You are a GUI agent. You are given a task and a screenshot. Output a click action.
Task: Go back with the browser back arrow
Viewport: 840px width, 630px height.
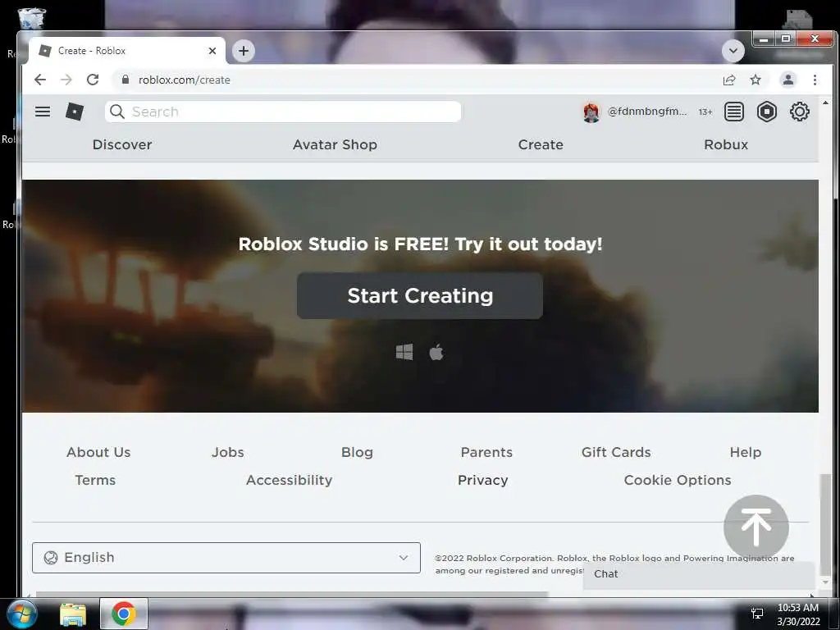click(x=40, y=80)
